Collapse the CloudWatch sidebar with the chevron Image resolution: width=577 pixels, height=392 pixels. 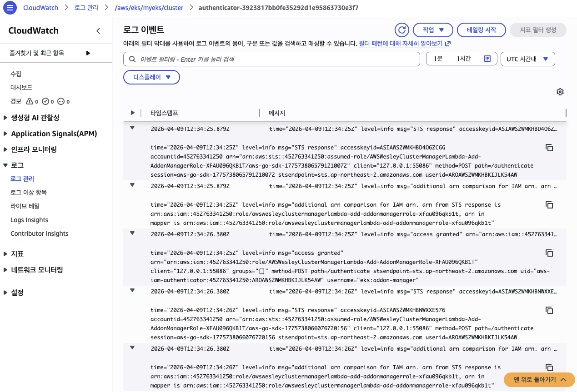coord(98,31)
